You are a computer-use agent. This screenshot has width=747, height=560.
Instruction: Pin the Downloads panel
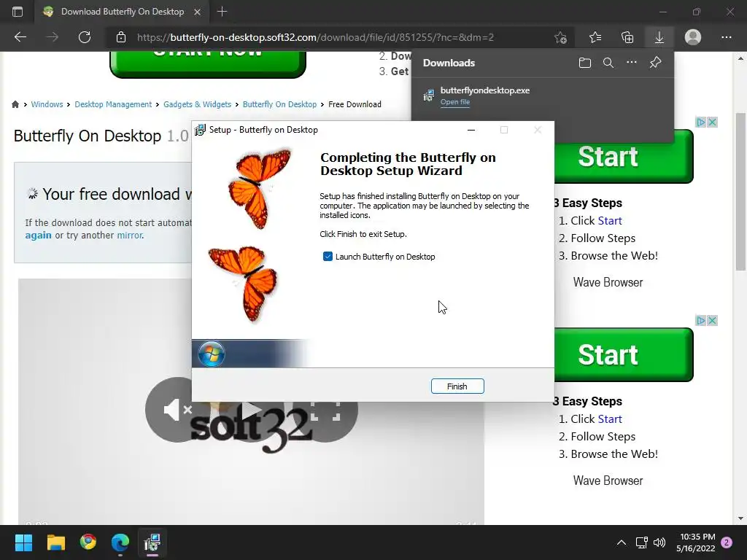656,63
